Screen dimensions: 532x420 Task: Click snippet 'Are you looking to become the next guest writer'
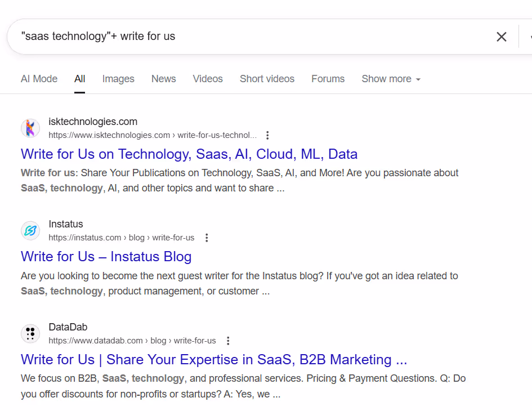(x=239, y=283)
